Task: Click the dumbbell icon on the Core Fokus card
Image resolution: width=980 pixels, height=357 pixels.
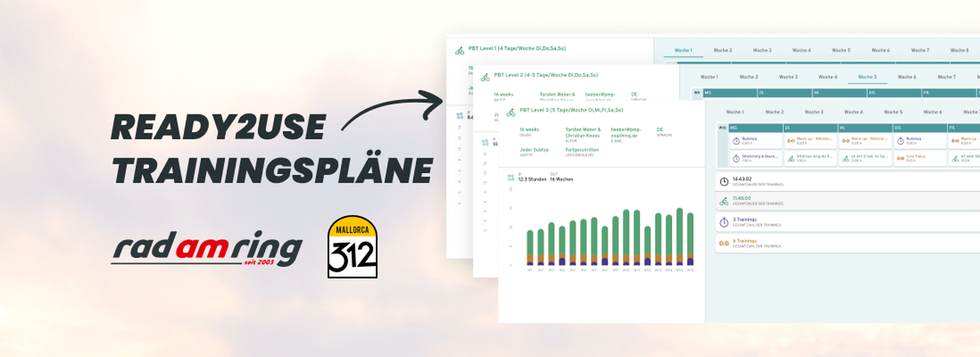Action: [901, 159]
